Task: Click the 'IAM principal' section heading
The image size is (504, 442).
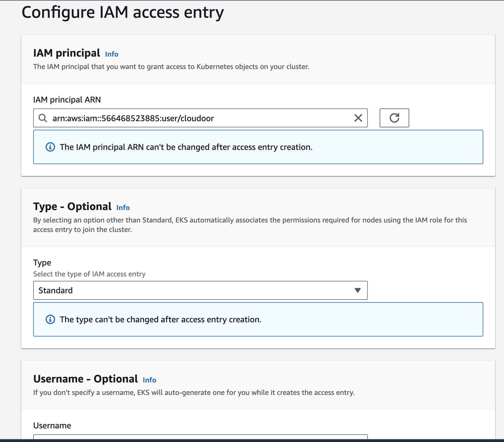Action: point(67,53)
